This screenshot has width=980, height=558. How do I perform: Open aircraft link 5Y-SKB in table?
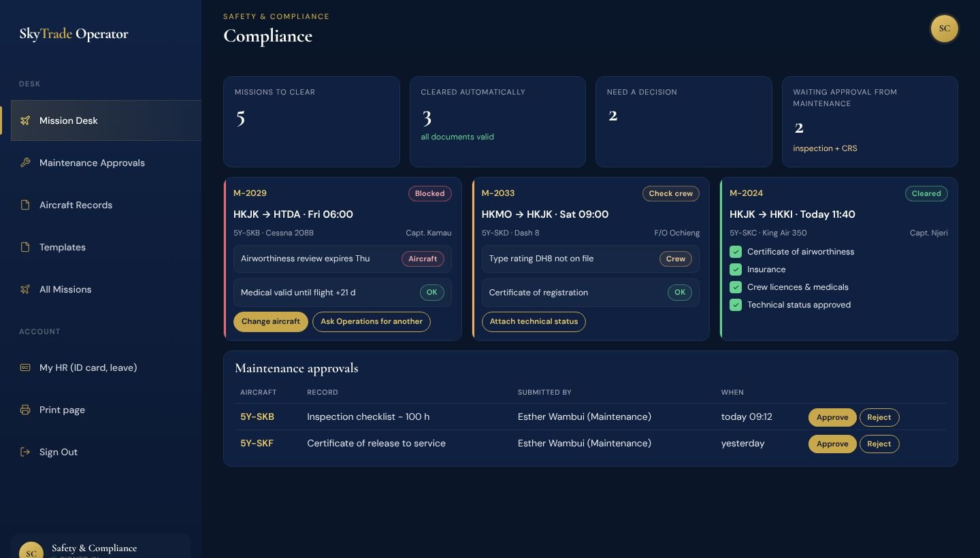point(257,416)
